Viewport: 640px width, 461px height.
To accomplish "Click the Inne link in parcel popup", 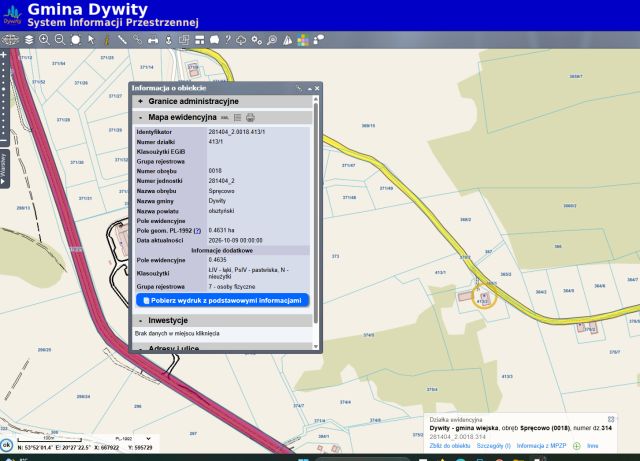I will [593, 446].
